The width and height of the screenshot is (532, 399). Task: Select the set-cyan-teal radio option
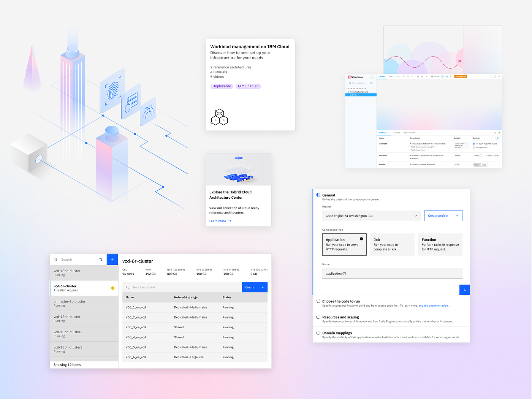pos(474,147)
